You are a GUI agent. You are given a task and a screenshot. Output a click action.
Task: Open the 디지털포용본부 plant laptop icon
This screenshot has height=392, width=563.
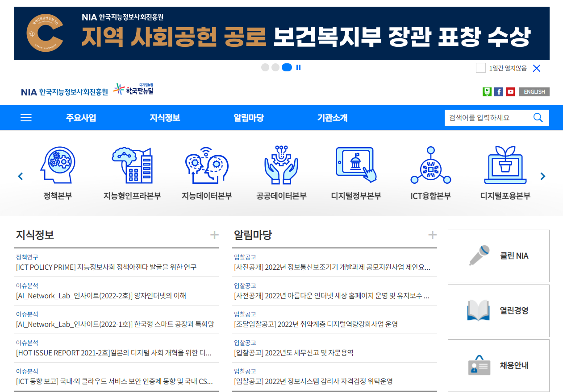505,165
